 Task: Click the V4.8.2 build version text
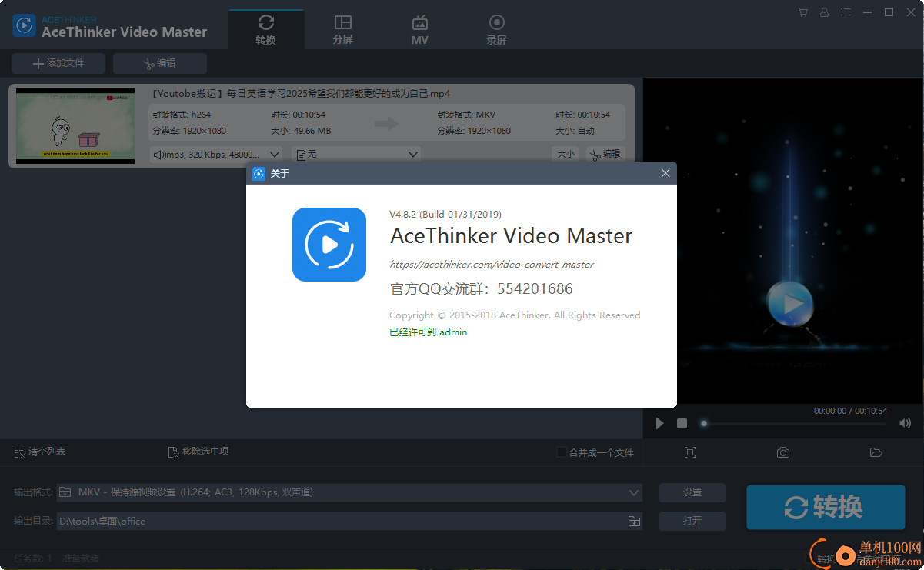445,214
